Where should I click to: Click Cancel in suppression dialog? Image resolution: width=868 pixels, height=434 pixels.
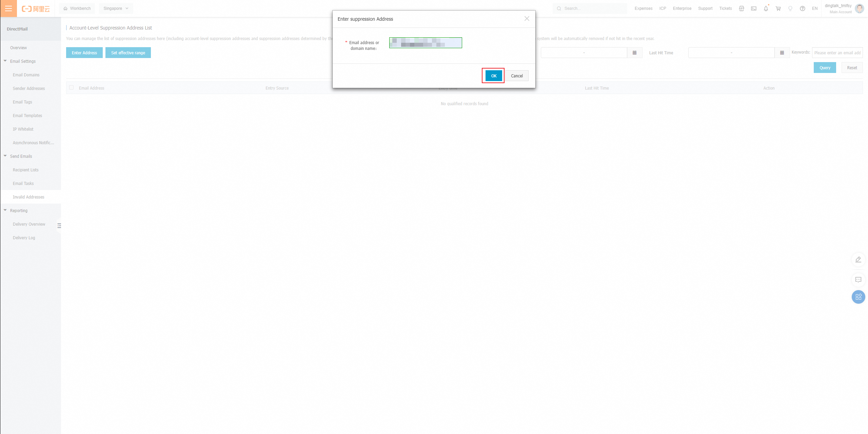pos(517,76)
